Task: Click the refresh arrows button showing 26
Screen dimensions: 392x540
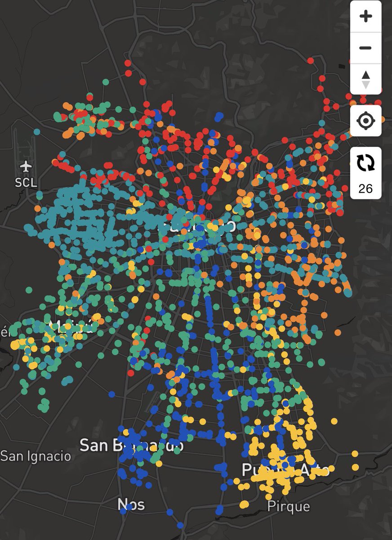Action: (x=365, y=173)
